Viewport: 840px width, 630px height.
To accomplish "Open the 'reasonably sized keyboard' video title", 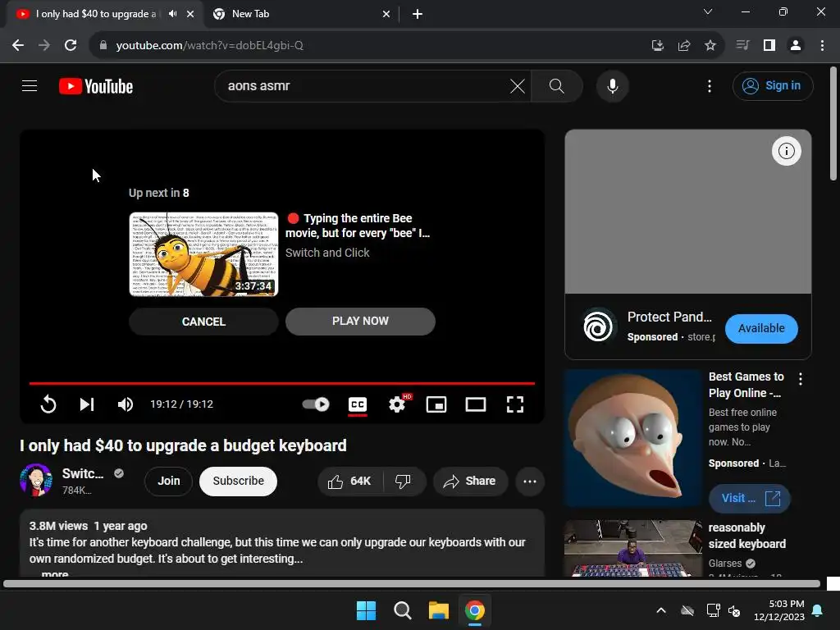I will tap(746, 536).
